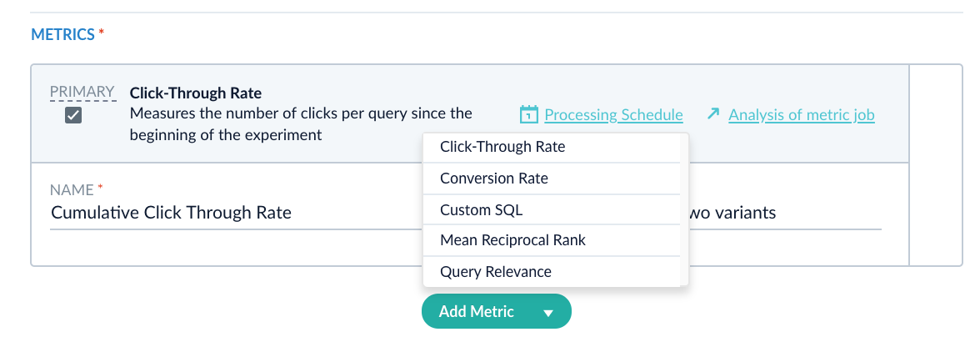Select Mean Reciprocal Rank option
Viewport: 980px width, 347px height.
[512, 240]
